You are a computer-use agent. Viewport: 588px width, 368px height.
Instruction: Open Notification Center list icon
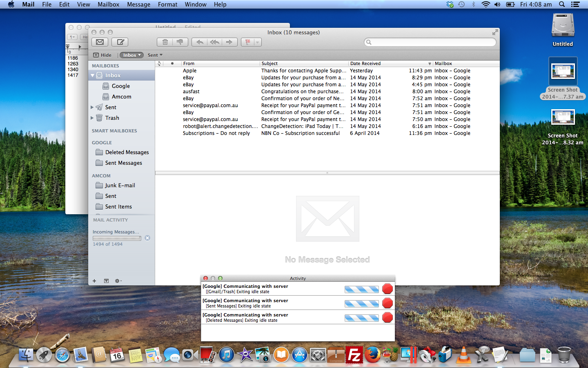(575, 4)
